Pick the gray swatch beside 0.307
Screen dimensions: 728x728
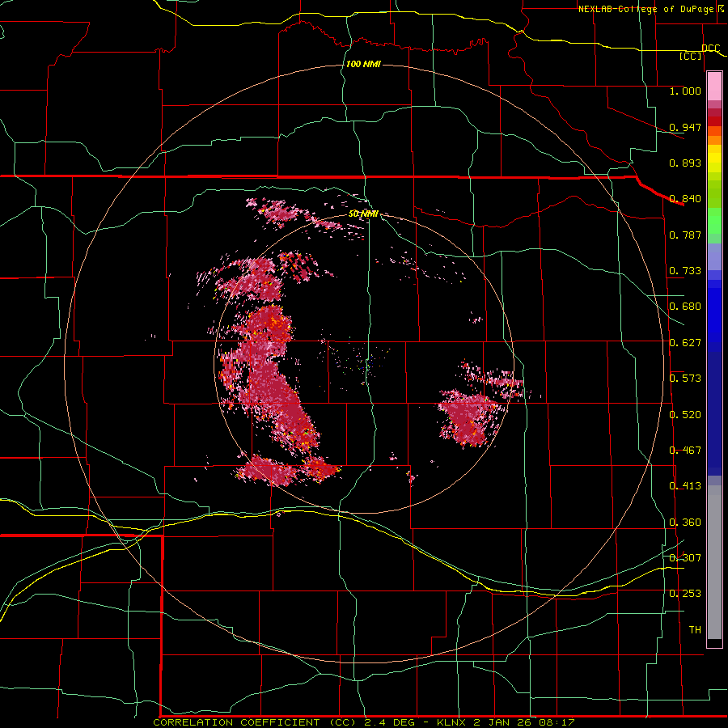[x=714, y=562]
